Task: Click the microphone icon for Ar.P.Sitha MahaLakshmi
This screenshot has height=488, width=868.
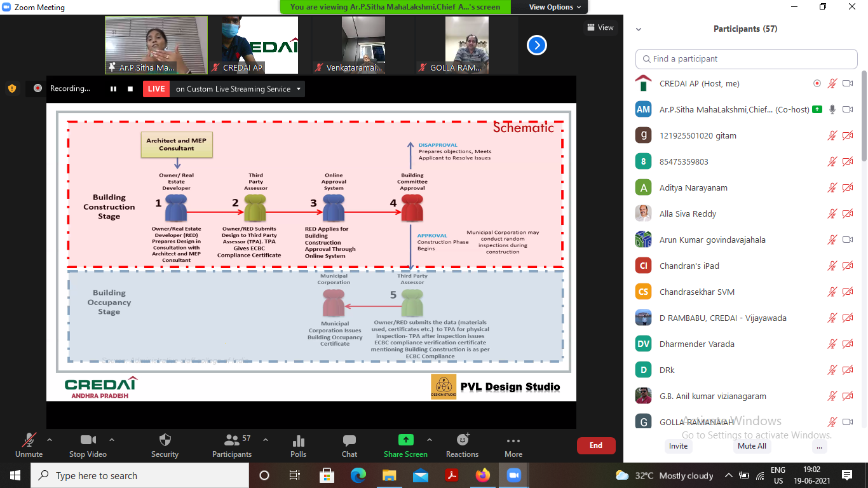Action: (832, 109)
